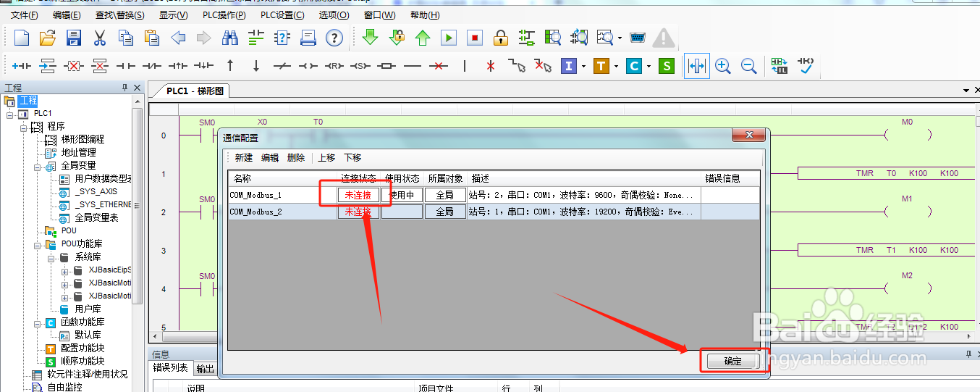Image resolution: width=980 pixels, height=392 pixels.
Task: Open dropdown arrow beside C block
Action: [x=649, y=66]
